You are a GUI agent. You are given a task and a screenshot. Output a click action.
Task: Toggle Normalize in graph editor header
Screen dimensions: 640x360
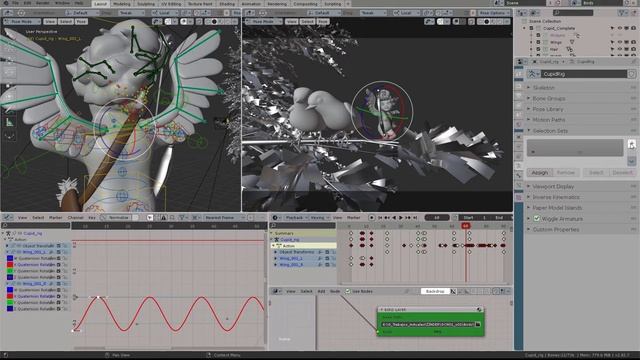point(119,218)
